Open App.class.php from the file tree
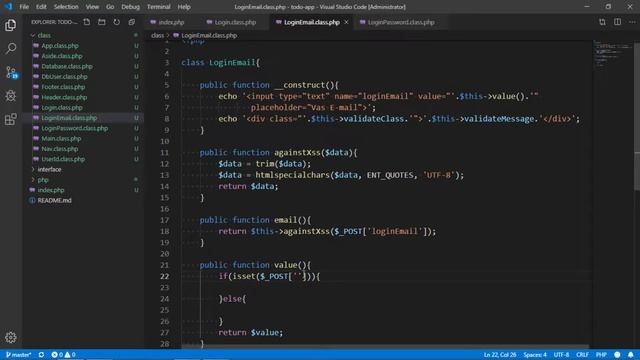This screenshot has width=640, height=360. (60, 46)
